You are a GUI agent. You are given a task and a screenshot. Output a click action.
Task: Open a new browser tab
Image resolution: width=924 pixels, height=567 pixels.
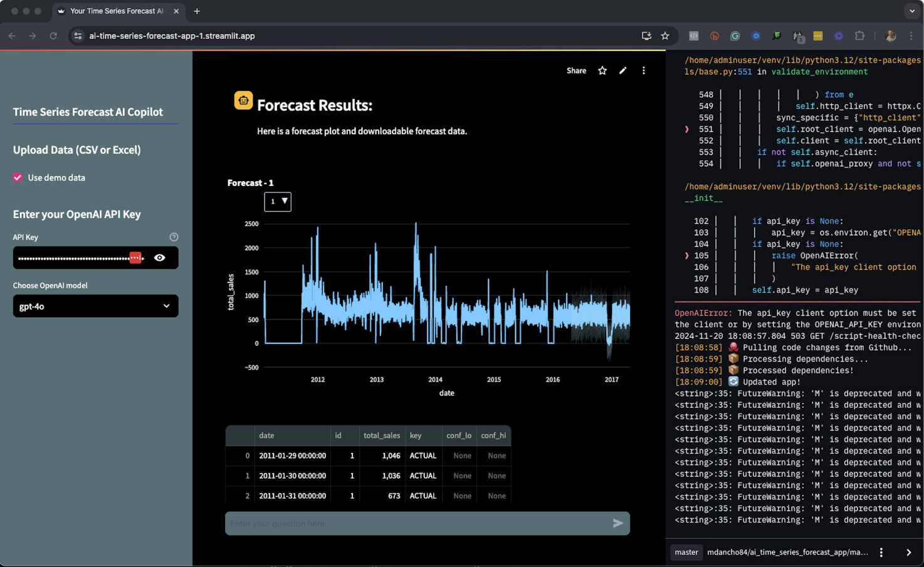(197, 11)
